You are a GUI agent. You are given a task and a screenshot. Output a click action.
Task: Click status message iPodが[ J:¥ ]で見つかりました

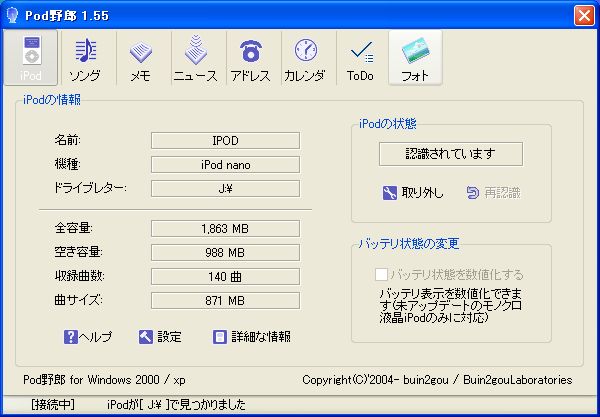point(176,404)
